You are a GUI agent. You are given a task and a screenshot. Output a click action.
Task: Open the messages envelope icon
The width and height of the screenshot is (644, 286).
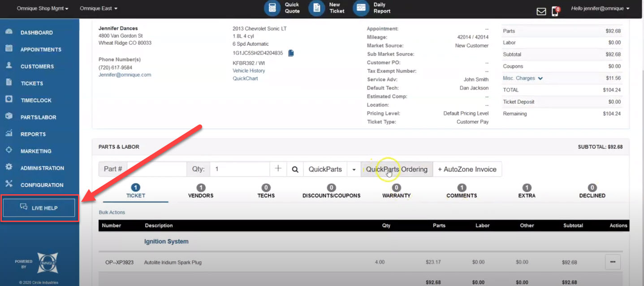[541, 11]
